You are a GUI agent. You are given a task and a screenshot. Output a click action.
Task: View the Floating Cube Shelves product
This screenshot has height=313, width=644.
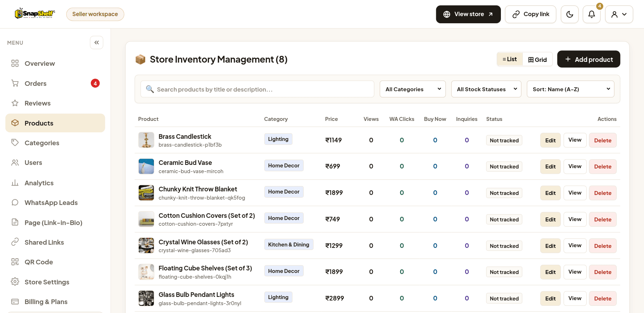(x=575, y=272)
